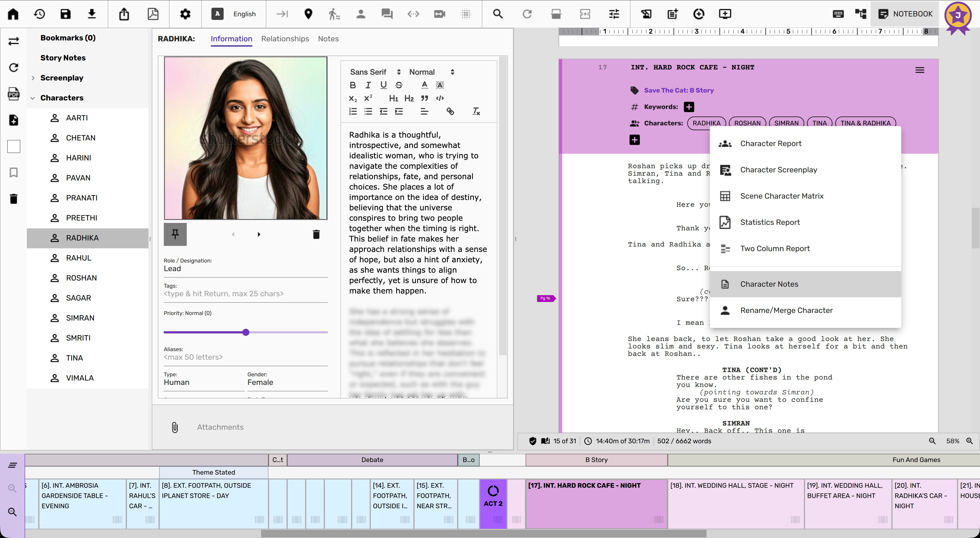Open the NOTEBOOK button

905,14
